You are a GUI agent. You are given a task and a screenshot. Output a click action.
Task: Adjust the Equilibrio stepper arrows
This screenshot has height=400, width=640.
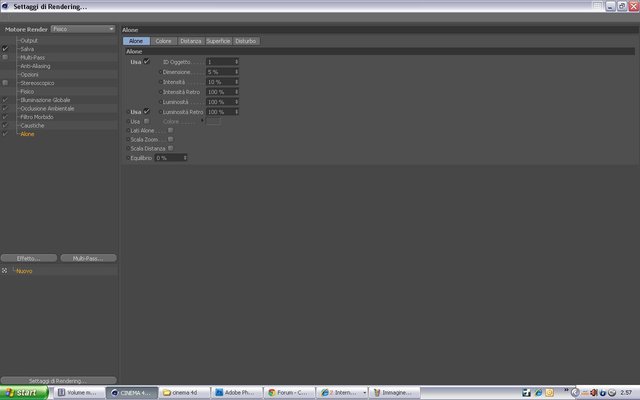coord(185,158)
